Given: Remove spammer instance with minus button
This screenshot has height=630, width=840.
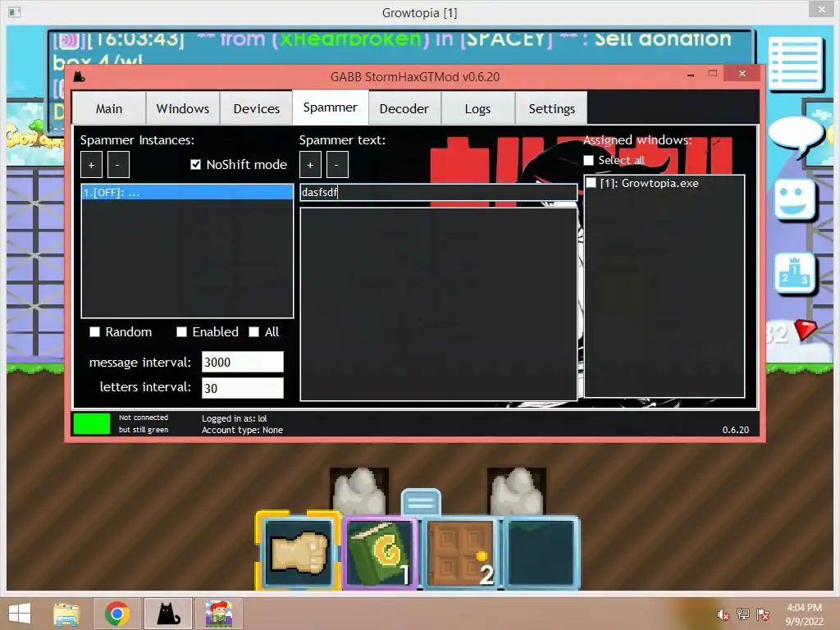Looking at the screenshot, I should [x=118, y=164].
